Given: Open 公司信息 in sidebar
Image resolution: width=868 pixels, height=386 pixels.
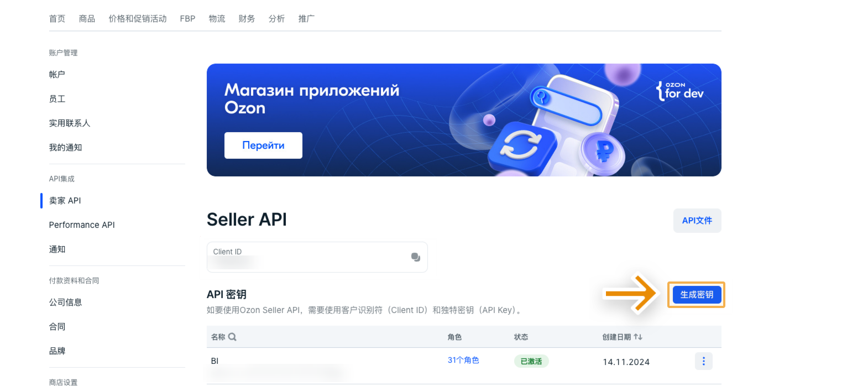Looking at the screenshot, I should [x=65, y=302].
